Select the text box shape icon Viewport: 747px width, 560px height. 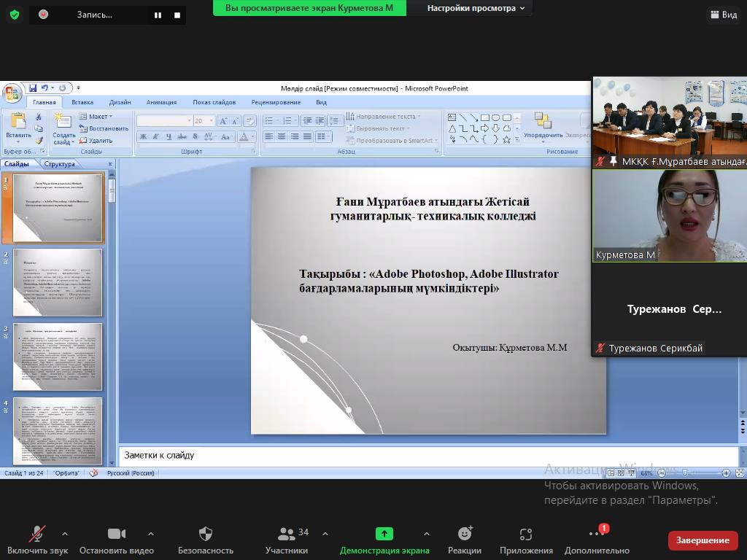pyautogui.click(x=452, y=117)
